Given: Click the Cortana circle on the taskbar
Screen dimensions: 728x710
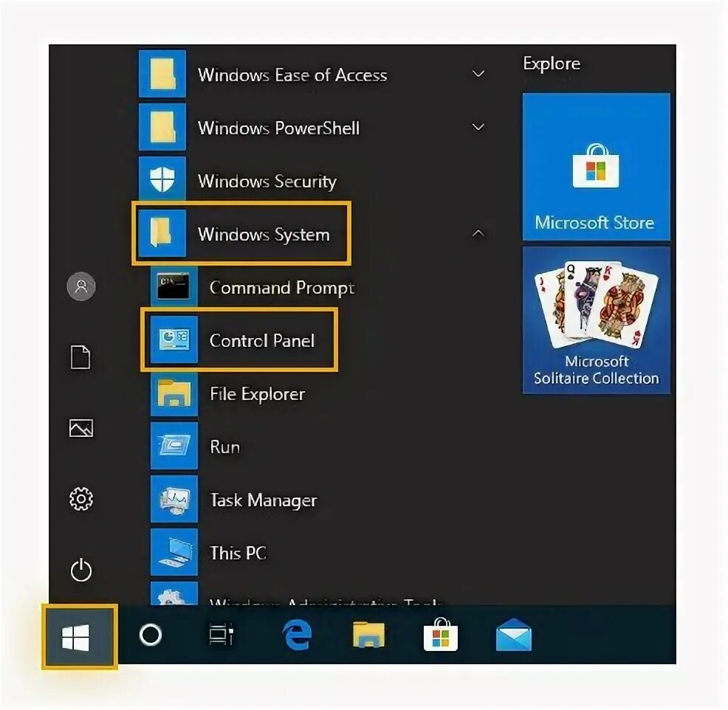Looking at the screenshot, I should [x=151, y=635].
